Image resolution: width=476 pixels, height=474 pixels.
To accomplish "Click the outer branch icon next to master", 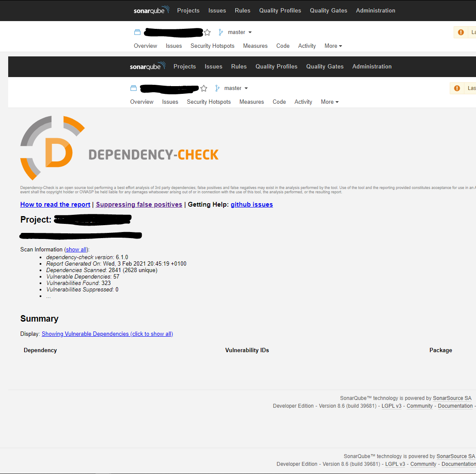I will coord(221,32).
